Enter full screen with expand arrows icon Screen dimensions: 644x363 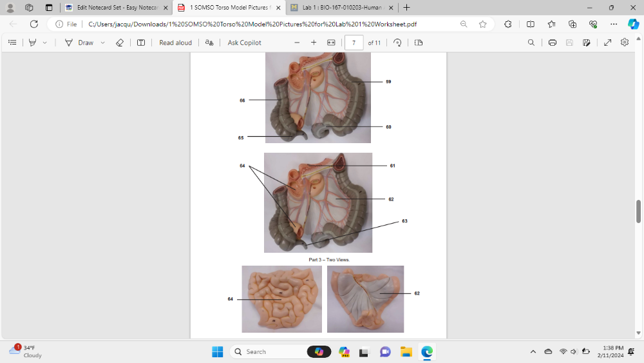click(x=607, y=43)
